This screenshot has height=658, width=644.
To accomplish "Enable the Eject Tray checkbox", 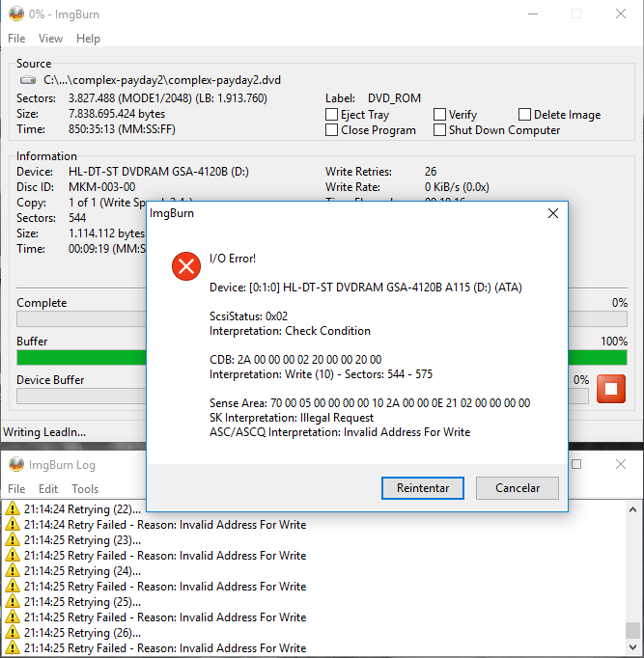I will click(332, 115).
